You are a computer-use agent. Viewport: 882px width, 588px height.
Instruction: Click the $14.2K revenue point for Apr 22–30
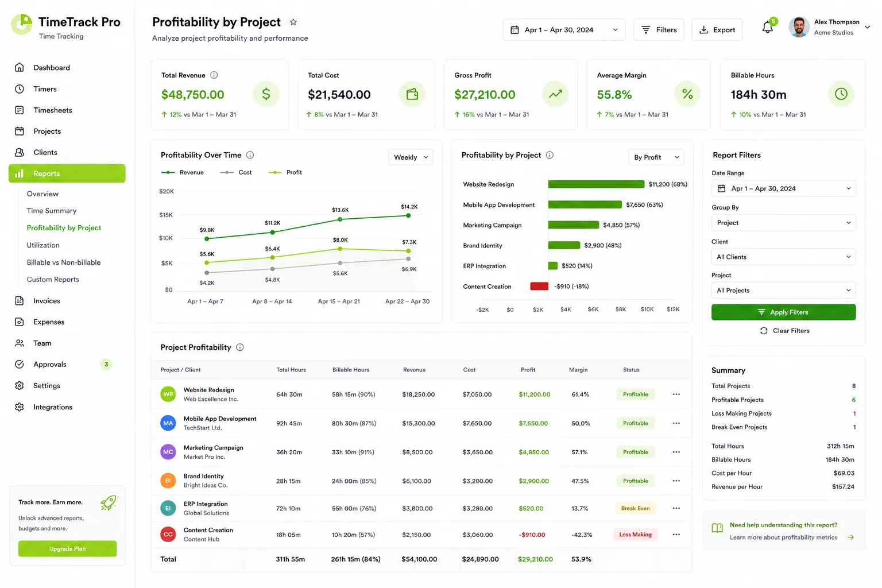point(408,216)
